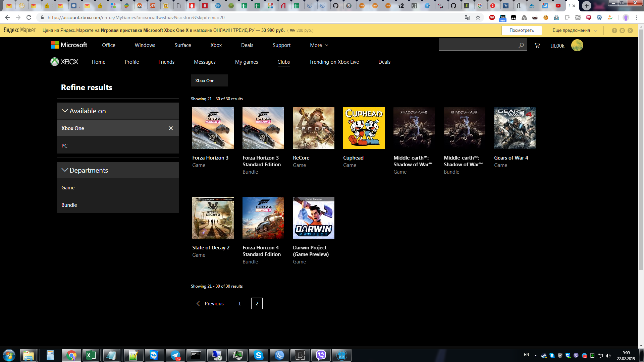Click the Посмотреть button
The height and width of the screenshot is (362, 644).
click(x=522, y=31)
